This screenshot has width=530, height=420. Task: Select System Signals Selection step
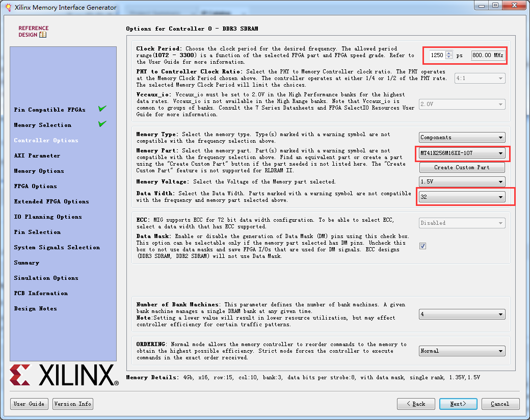tap(57, 247)
